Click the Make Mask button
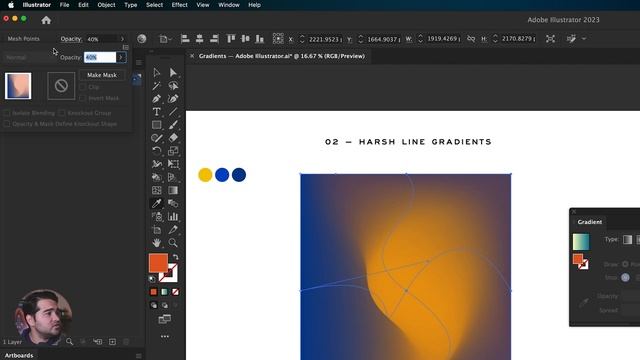Screen dimensions: 640x360 (102, 75)
